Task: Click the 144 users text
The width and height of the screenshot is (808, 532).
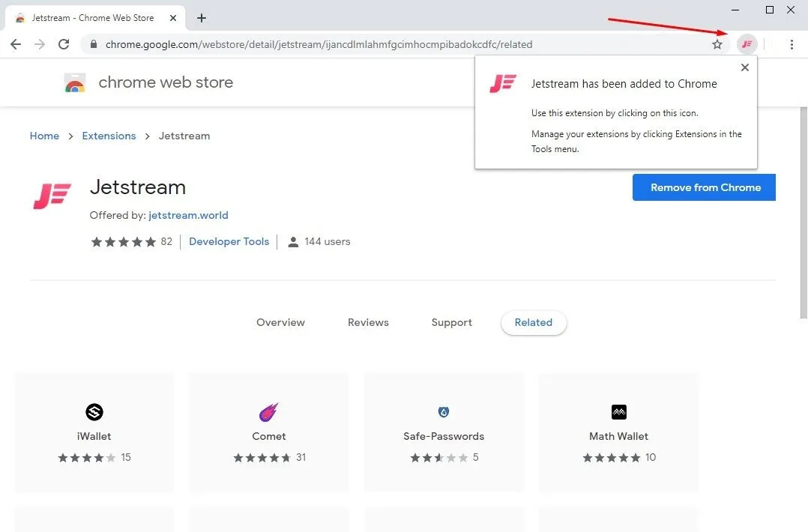Action: point(328,241)
